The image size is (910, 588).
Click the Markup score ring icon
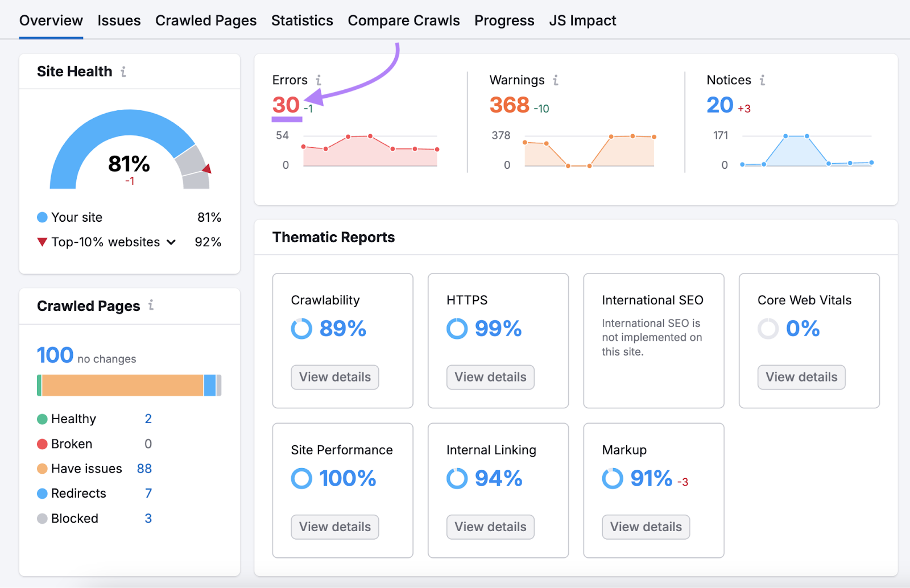pyautogui.click(x=613, y=478)
